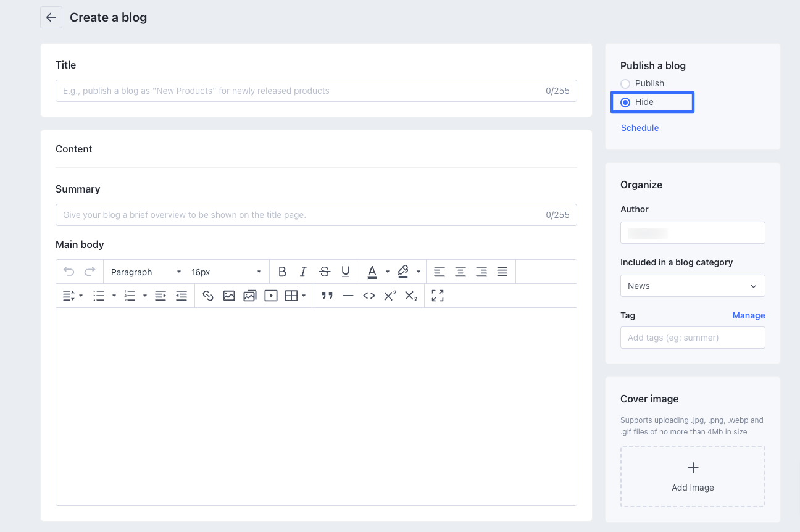This screenshot has width=800, height=532.
Task: Select the Hide radio button
Action: click(x=626, y=102)
